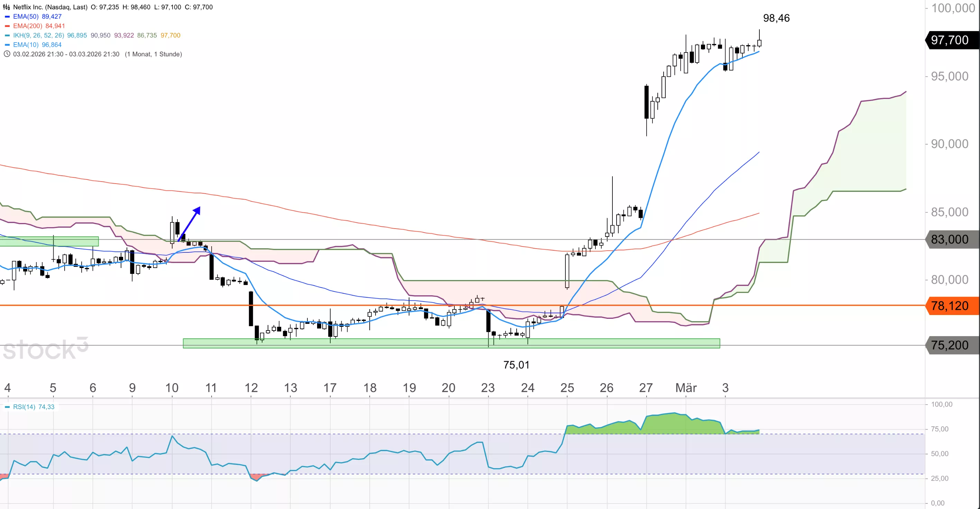
Task: Click the clock icon beside date range
Action: (7, 54)
